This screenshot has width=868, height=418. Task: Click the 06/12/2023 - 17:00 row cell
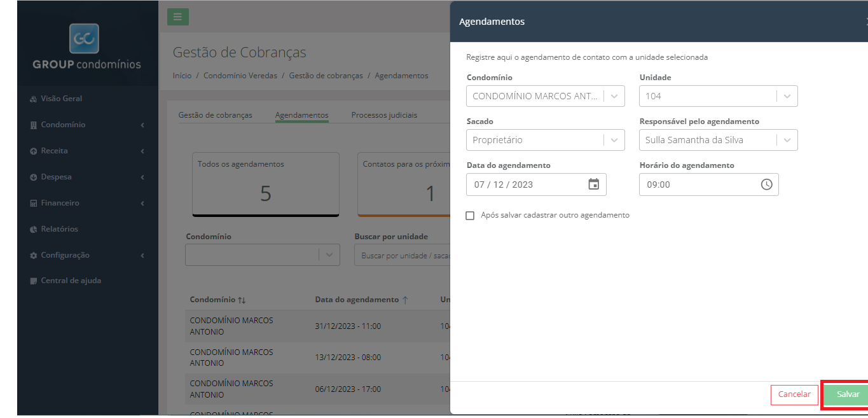point(348,389)
